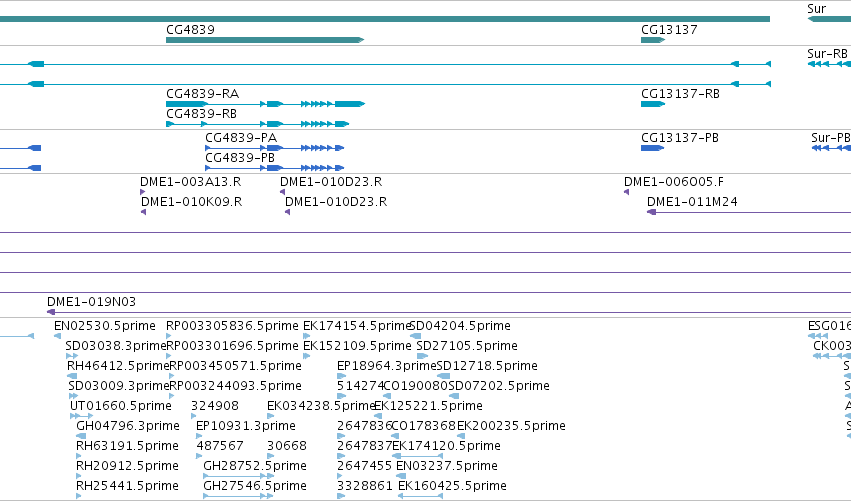
Task: Select the RH20912.5prime EST label
Action: pyautogui.click(x=128, y=466)
